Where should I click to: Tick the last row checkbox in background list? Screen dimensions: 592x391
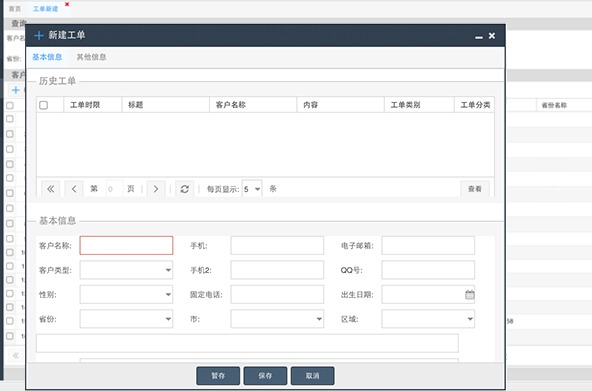pyautogui.click(x=10, y=336)
